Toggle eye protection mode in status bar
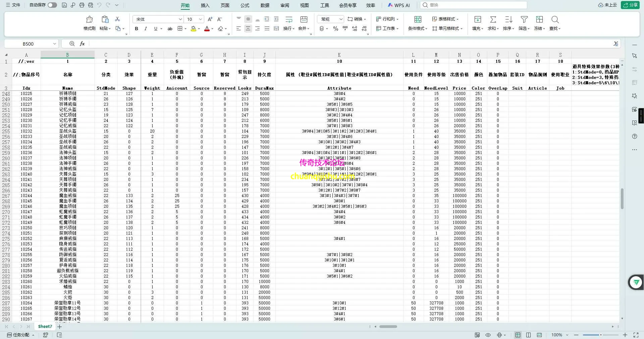This screenshot has height=339, width=644. tap(488, 335)
